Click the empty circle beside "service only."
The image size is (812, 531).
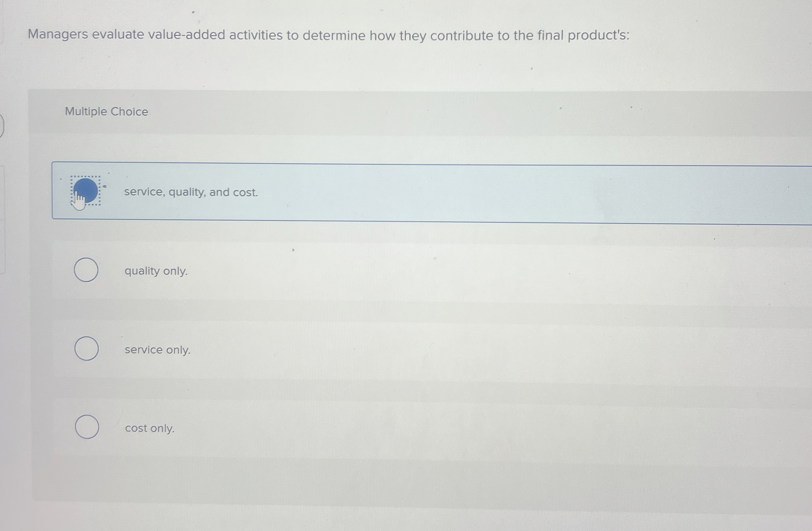[86, 349]
